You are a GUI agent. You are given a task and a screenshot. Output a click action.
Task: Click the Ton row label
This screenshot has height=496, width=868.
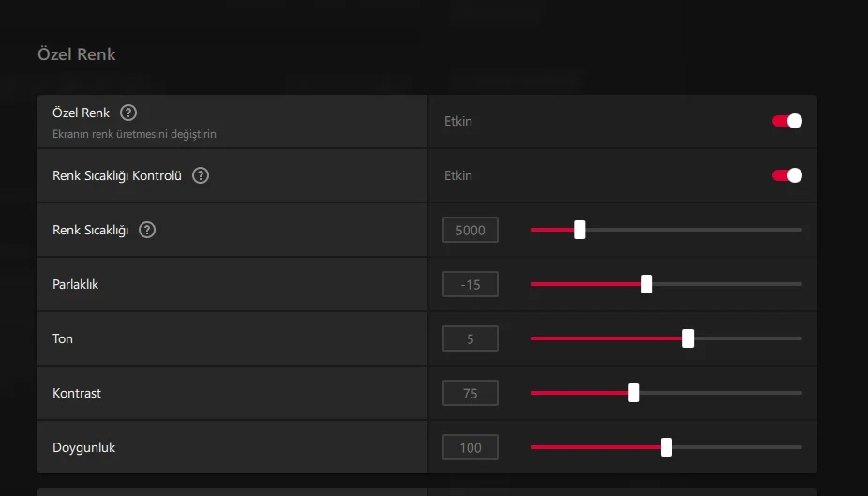pos(63,338)
